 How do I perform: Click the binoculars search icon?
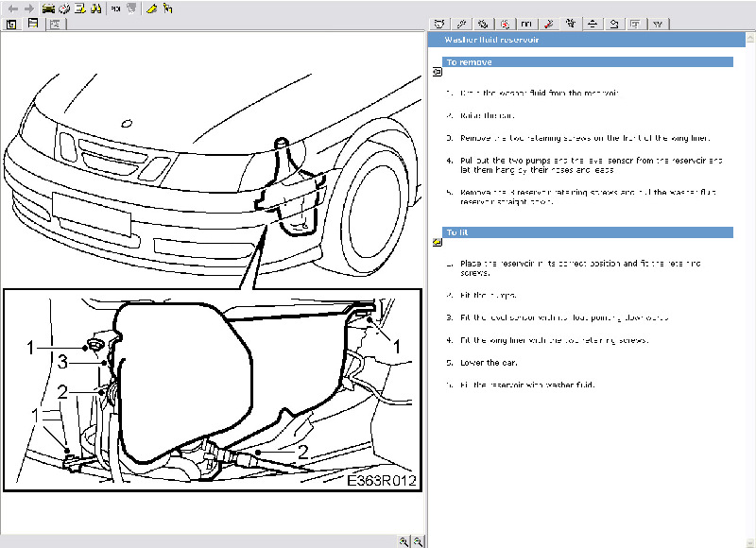click(96, 9)
